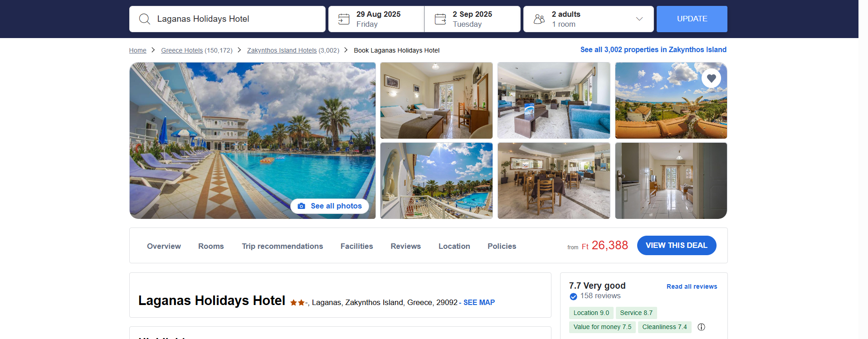Click the guests people icon
The width and height of the screenshot is (868, 339).
click(x=539, y=19)
